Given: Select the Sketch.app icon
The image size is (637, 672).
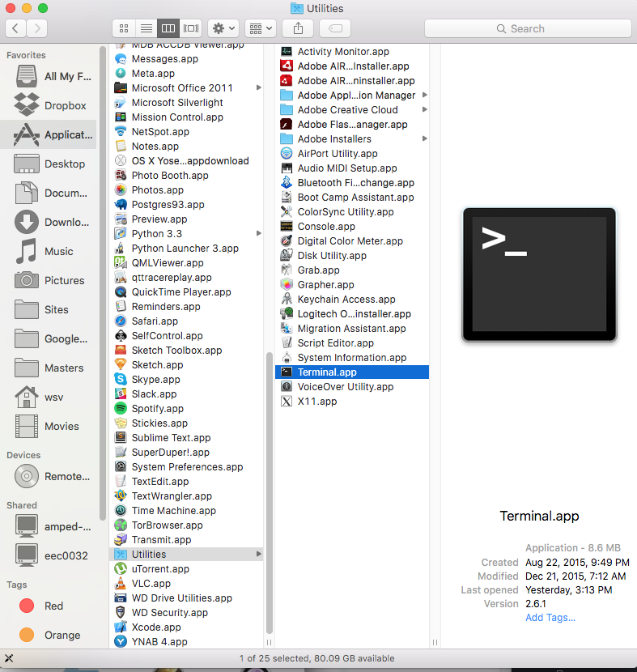Looking at the screenshot, I should pos(121,364).
